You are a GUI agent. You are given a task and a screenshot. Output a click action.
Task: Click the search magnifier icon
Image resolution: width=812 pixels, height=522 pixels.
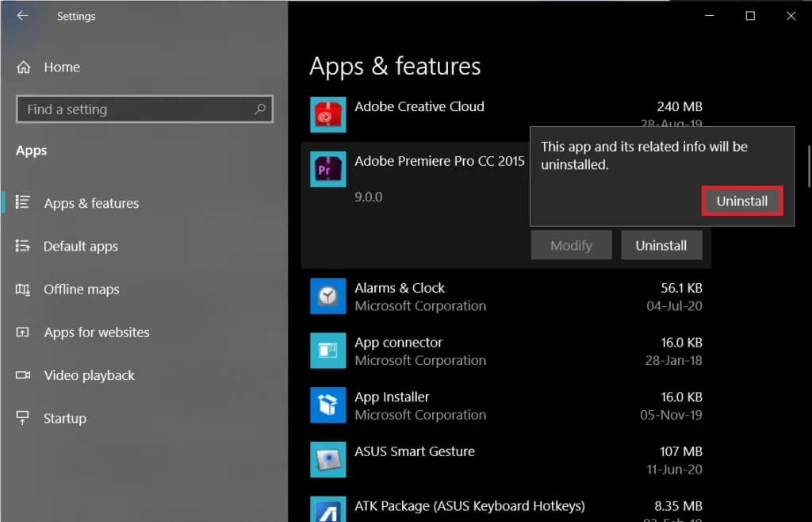(x=260, y=109)
